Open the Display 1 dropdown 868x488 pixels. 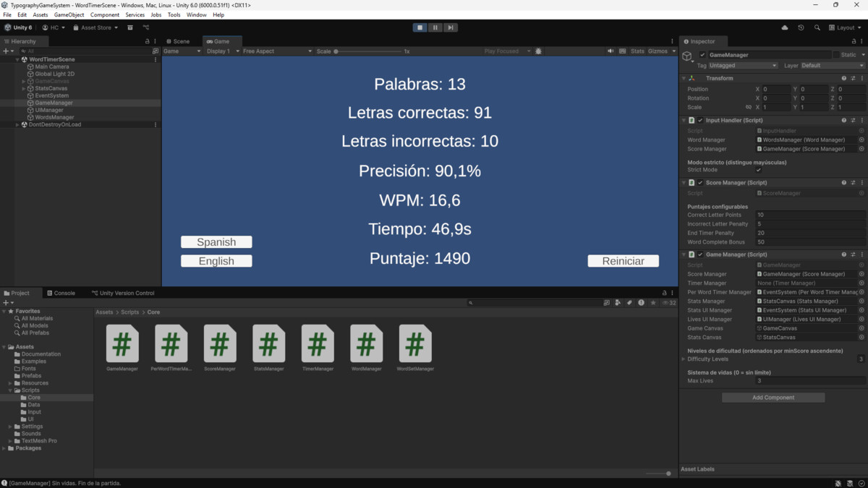pos(222,51)
